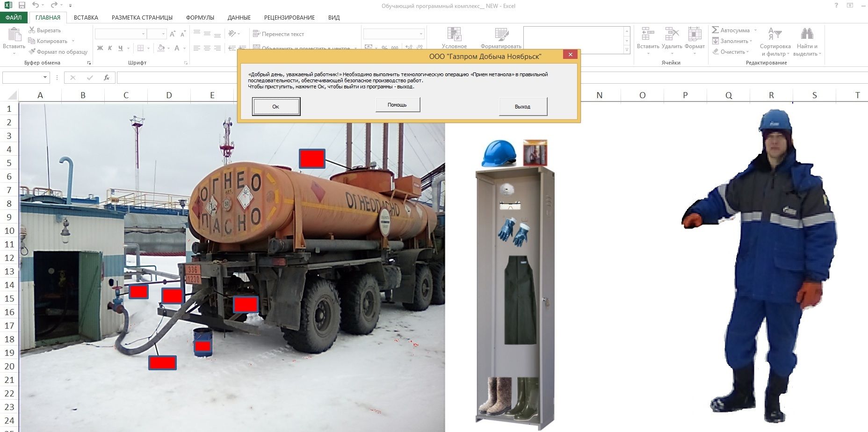Open the underline style dropdown arrow

click(128, 48)
